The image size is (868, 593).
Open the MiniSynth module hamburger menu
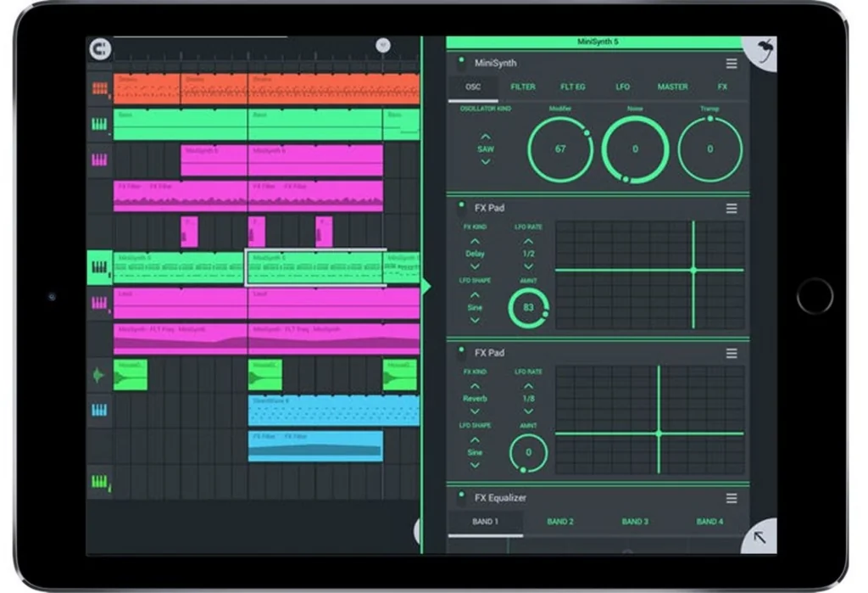[x=732, y=64]
